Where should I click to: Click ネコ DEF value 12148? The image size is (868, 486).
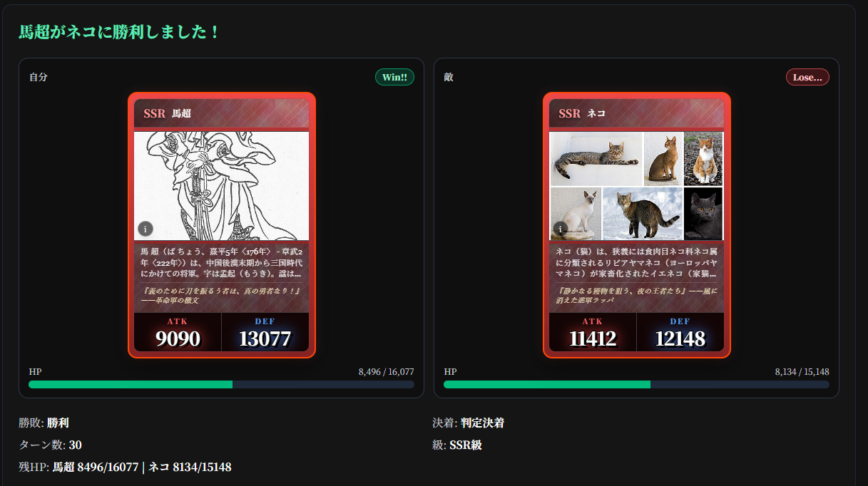(x=680, y=338)
